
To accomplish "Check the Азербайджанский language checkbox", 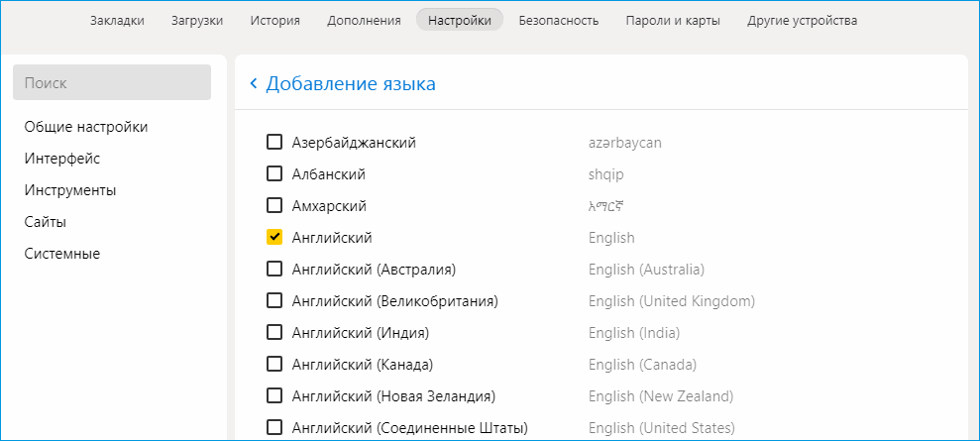I will pyautogui.click(x=274, y=143).
